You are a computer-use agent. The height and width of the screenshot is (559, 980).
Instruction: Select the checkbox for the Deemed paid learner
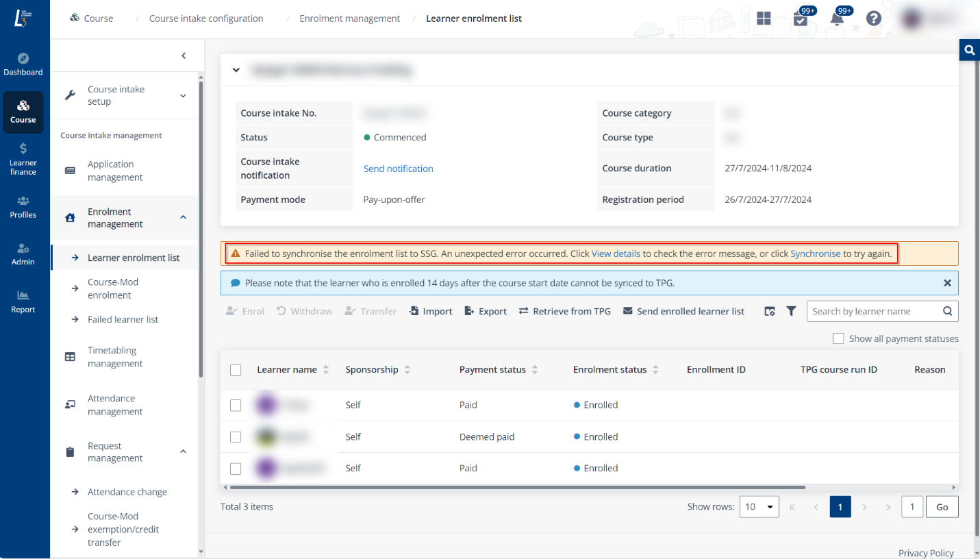coord(236,437)
